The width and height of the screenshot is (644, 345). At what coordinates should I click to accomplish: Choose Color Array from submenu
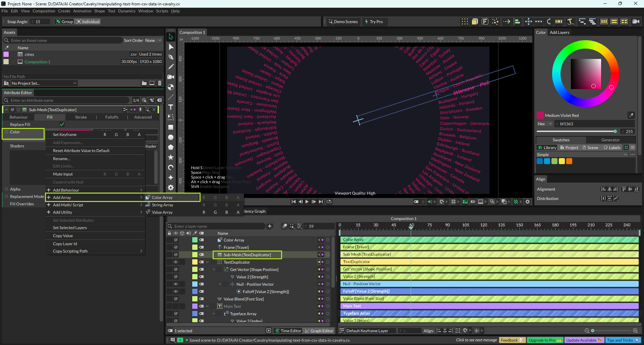pyautogui.click(x=162, y=198)
